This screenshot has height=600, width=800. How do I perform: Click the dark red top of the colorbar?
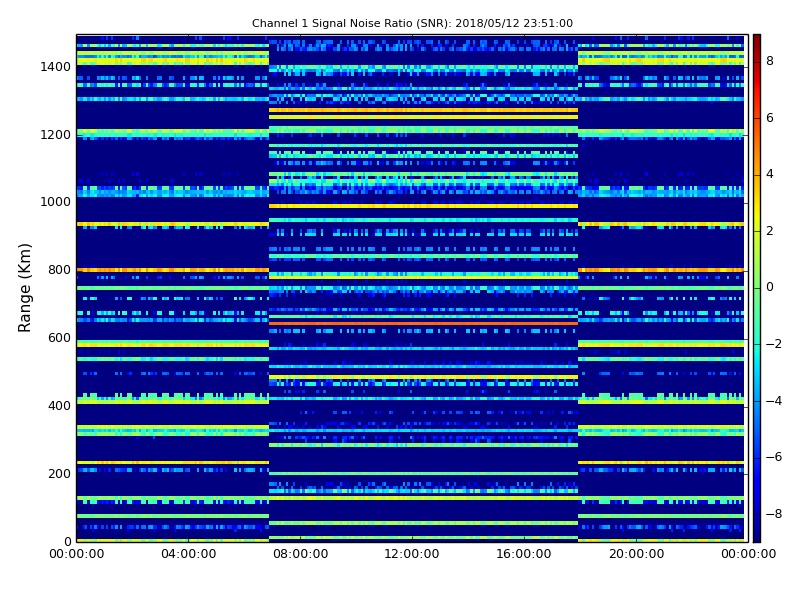[757, 41]
